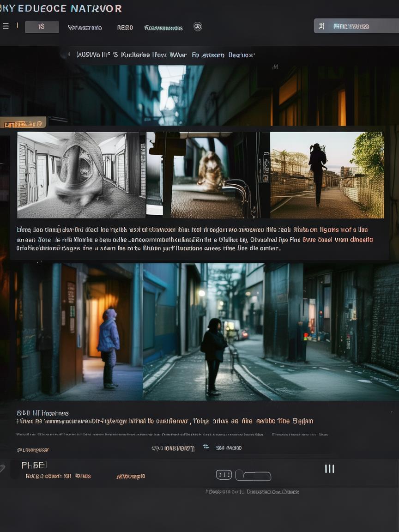Click the orange tag label at left edge

[23, 123]
